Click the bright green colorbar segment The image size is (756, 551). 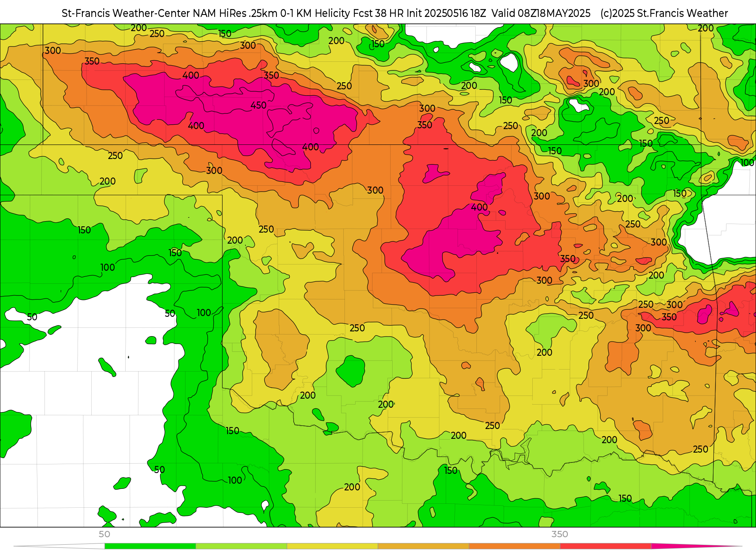point(150,546)
